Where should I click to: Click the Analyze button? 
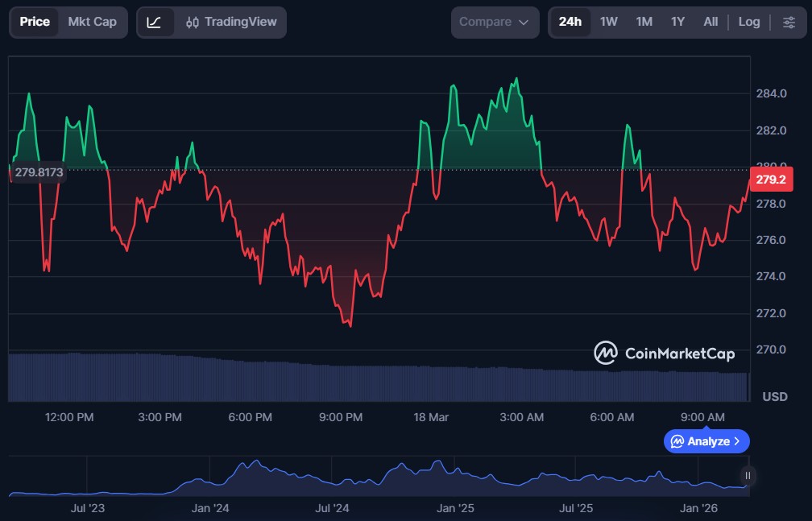(x=706, y=441)
